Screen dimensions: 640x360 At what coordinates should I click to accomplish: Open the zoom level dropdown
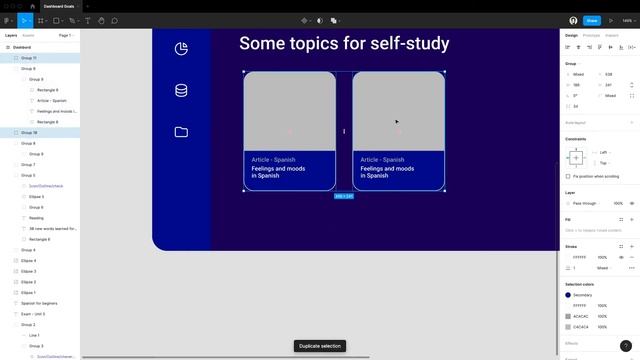(x=629, y=20)
